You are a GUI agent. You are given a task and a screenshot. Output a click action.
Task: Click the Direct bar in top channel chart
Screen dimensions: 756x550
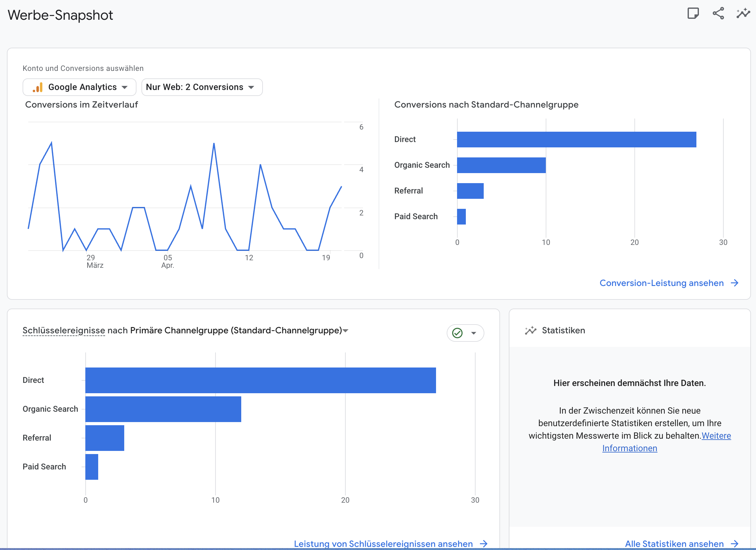tap(576, 140)
